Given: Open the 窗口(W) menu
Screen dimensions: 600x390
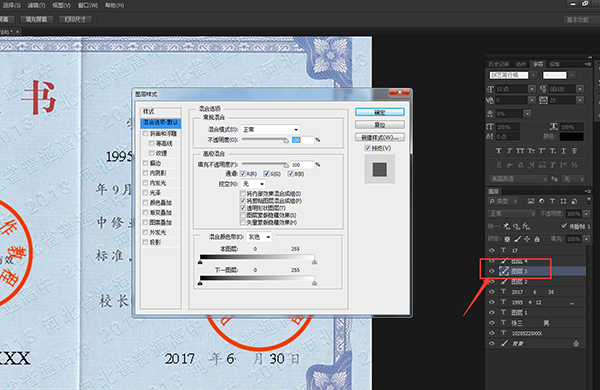Looking at the screenshot, I should tap(88, 5).
